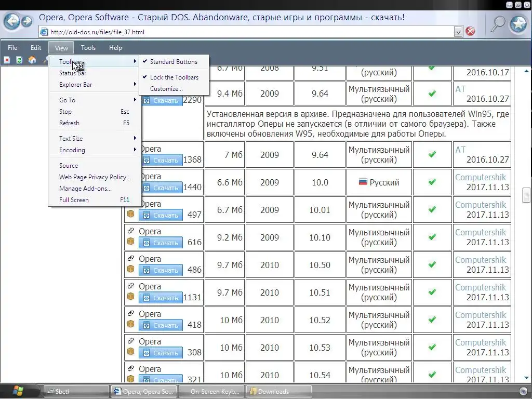Image resolution: width=532 pixels, height=399 pixels.
Task: Close the View menu by its header
Action: coord(61,48)
